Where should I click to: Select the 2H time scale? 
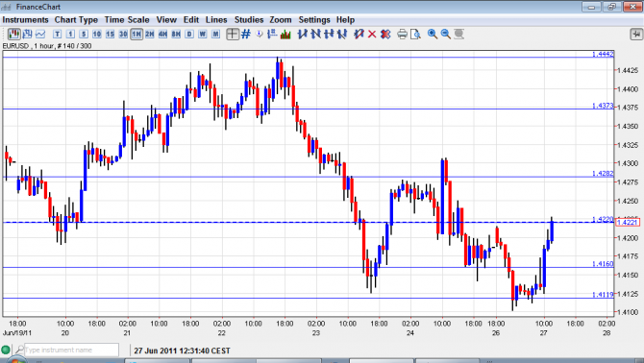(x=150, y=34)
